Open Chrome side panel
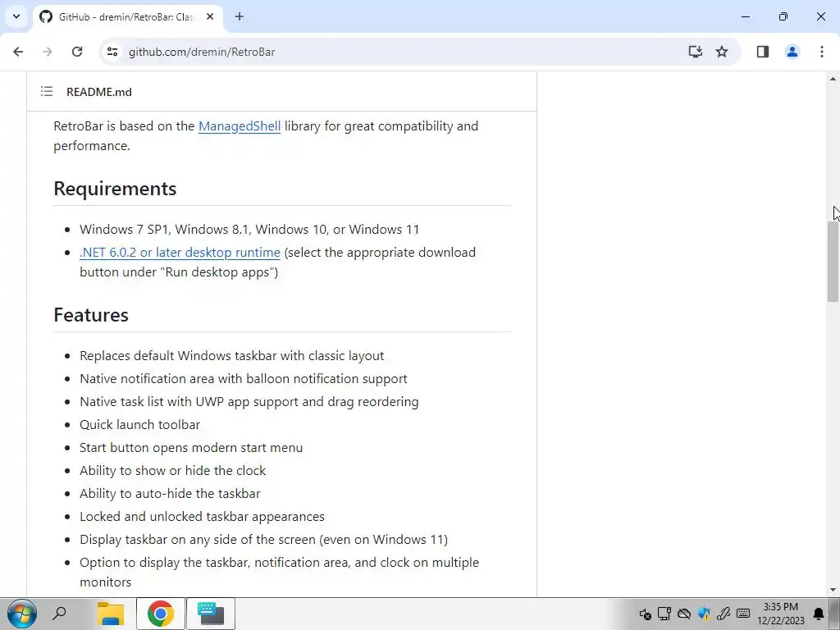 click(x=763, y=52)
